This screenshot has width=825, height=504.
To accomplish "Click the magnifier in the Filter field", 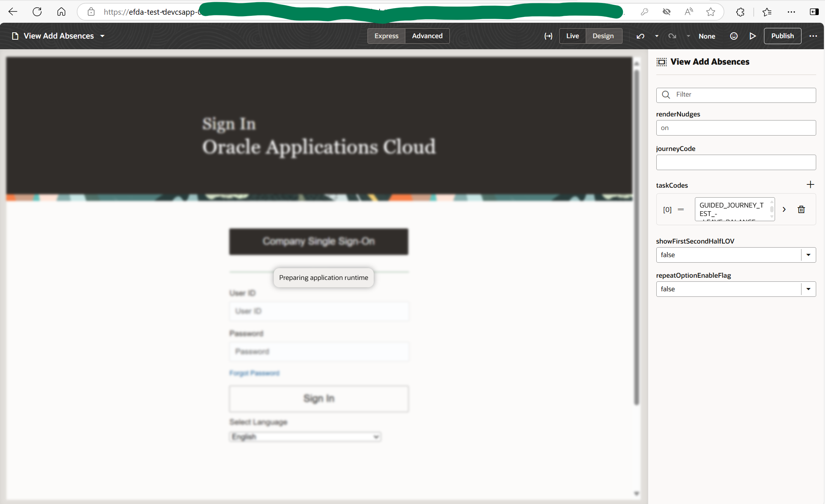I will point(666,95).
